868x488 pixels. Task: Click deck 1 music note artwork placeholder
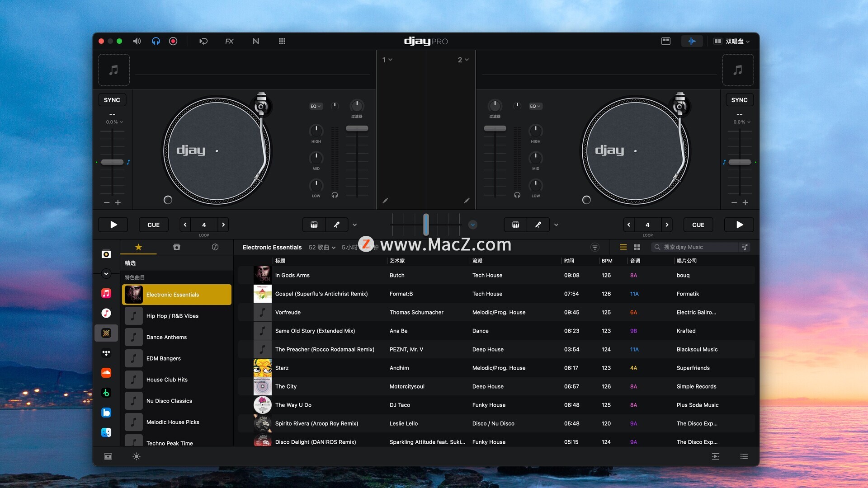point(114,70)
